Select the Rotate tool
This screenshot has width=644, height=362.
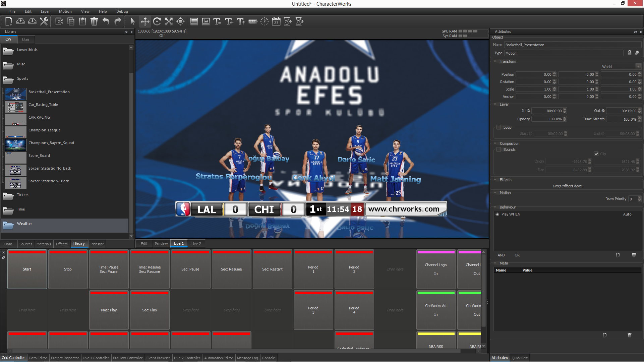(x=157, y=21)
